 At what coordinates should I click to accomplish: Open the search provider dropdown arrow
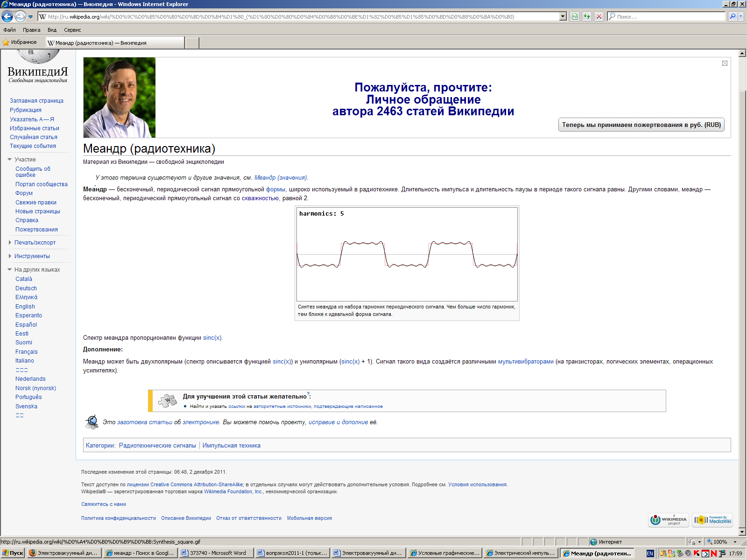click(741, 16)
